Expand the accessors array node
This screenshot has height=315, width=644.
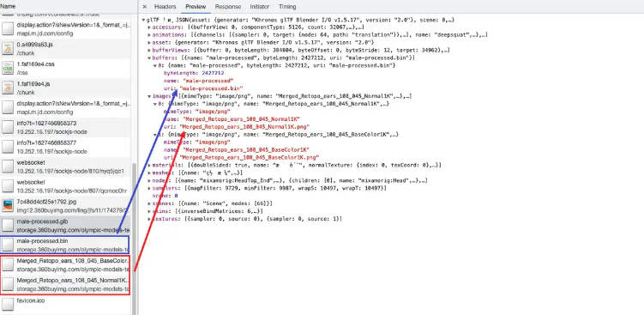coord(149,27)
